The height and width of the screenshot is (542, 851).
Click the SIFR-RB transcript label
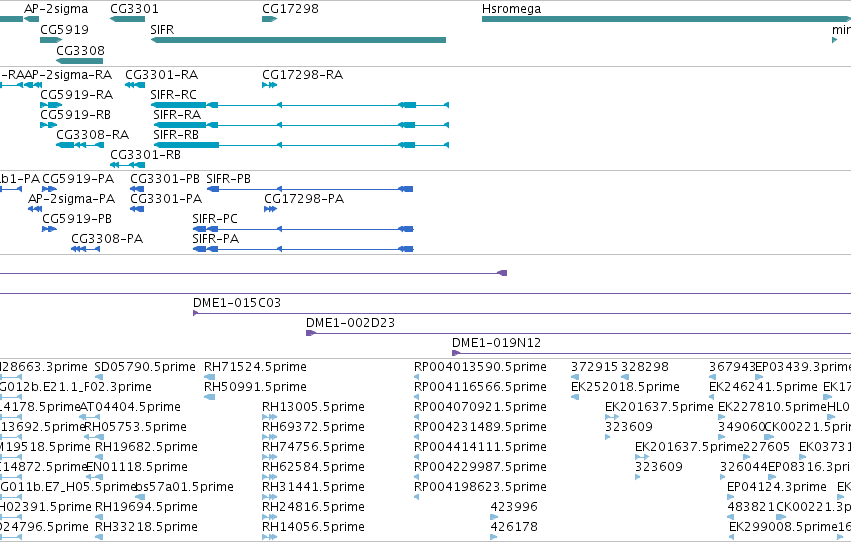tap(176, 135)
